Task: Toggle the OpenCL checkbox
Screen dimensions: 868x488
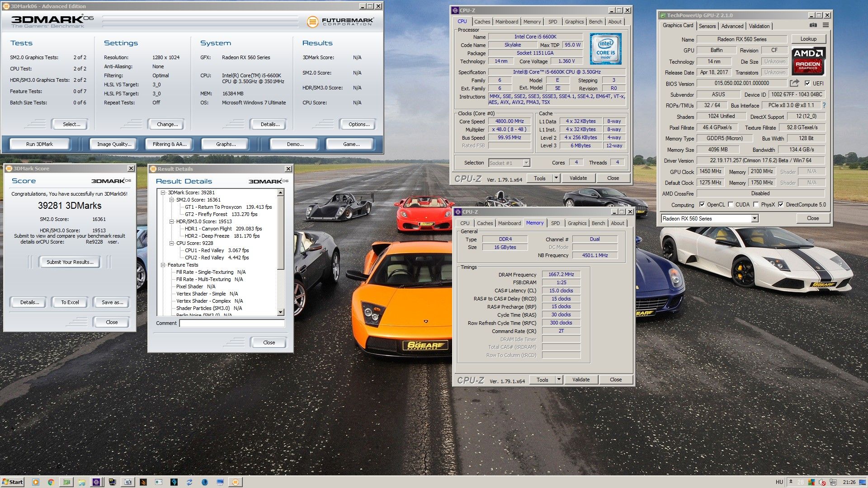Action: [702, 205]
